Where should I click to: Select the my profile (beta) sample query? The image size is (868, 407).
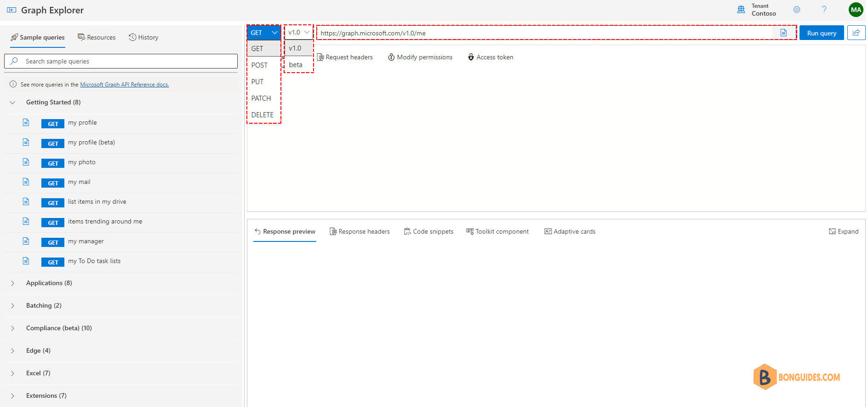tap(121, 143)
